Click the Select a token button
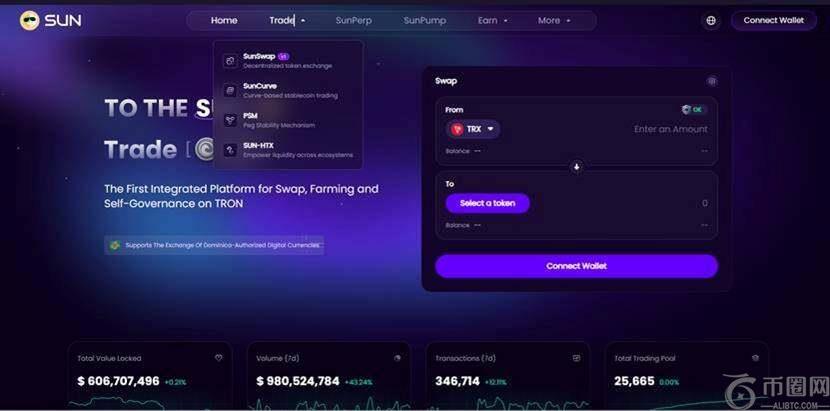Viewport: 830px width, 411px height. 488,203
